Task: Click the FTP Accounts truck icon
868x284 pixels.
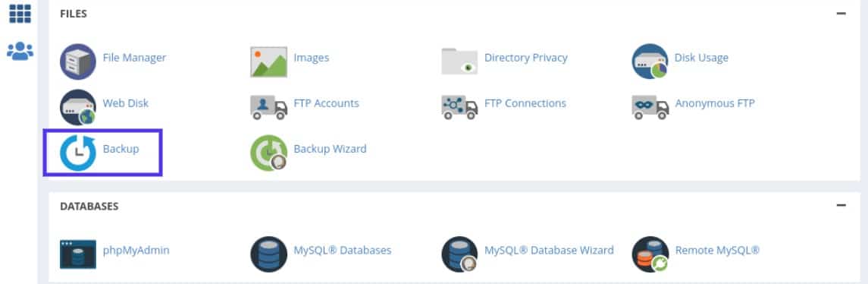Action: coord(268,107)
